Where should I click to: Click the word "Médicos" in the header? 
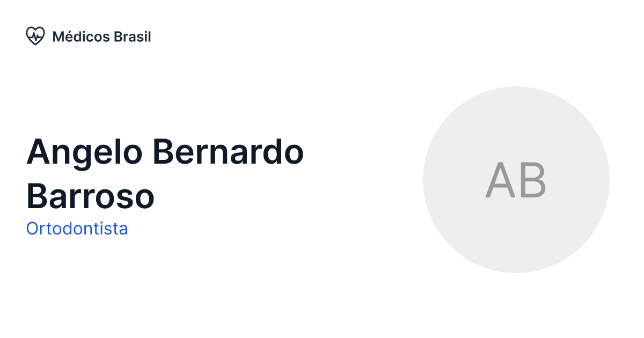[81, 36]
